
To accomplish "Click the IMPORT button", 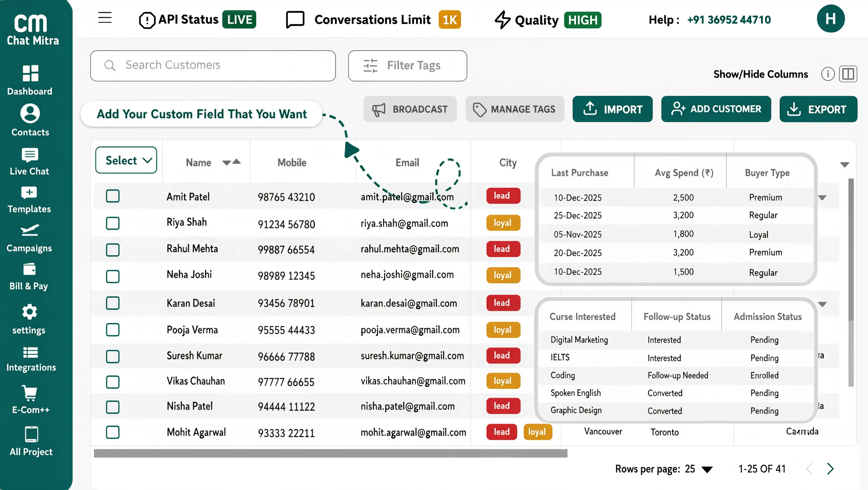I will click(613, 109).
